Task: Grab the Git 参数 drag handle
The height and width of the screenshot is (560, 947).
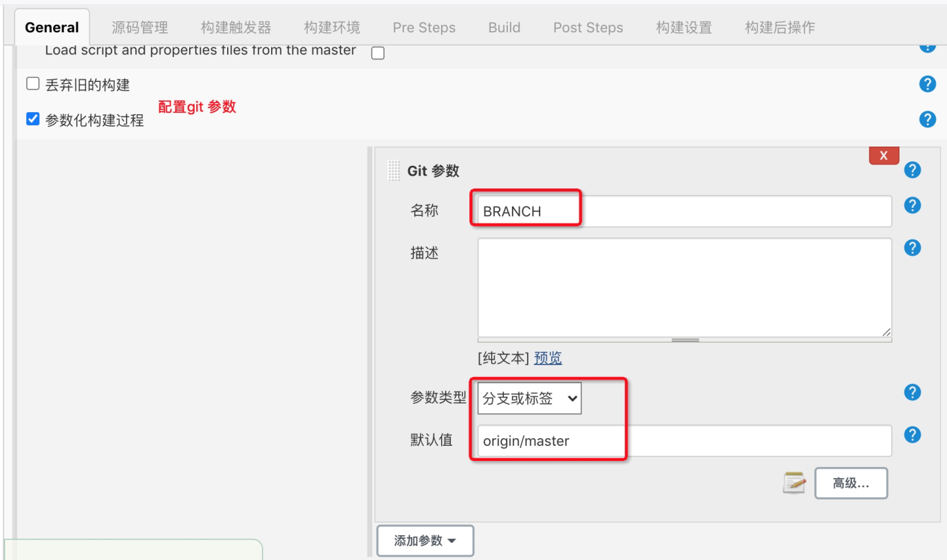Action: point(394,171)
